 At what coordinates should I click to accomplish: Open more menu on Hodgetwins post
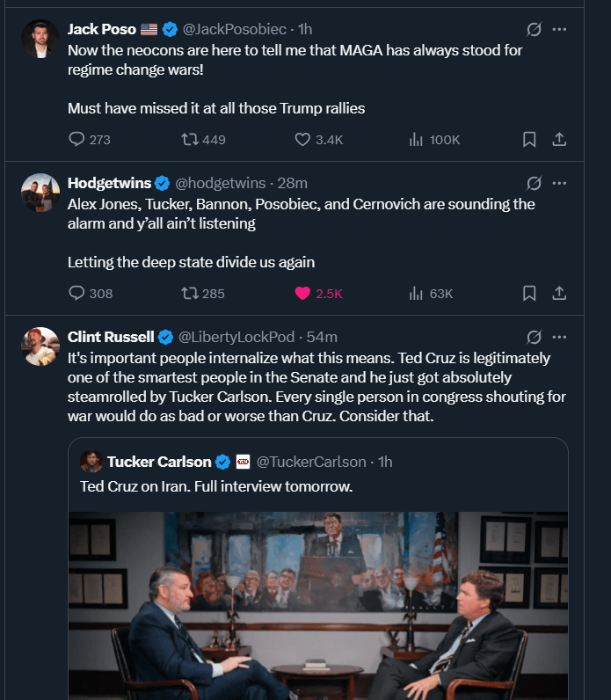tap(559, 183)
